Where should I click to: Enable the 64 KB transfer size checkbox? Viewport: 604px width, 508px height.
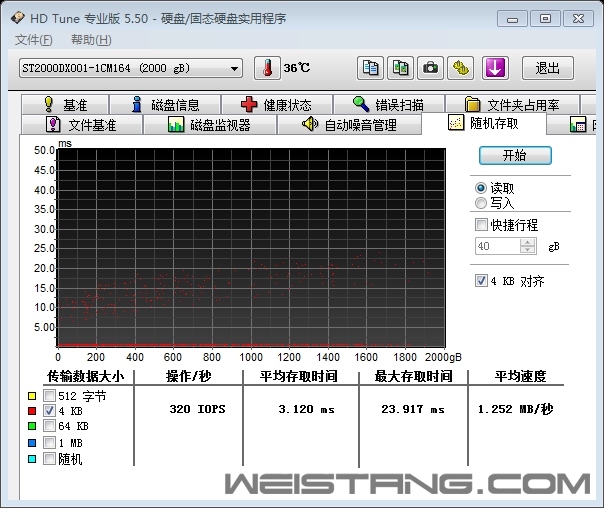[x=49, y=426]
